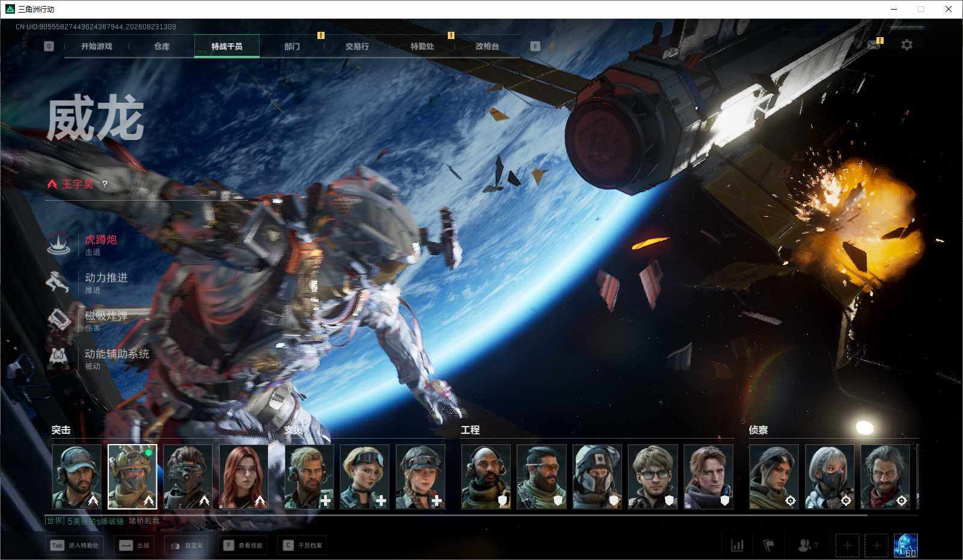Select blonde woman with goggles in 支援

pos(364,476)
